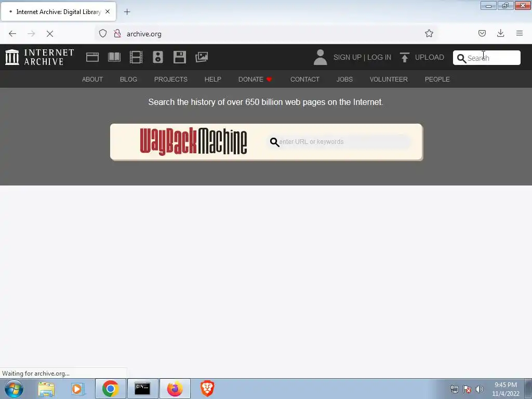The width and height of the screenshot is (532, 399).
Task: Click the Internet Archive logo
Action: 39,57
